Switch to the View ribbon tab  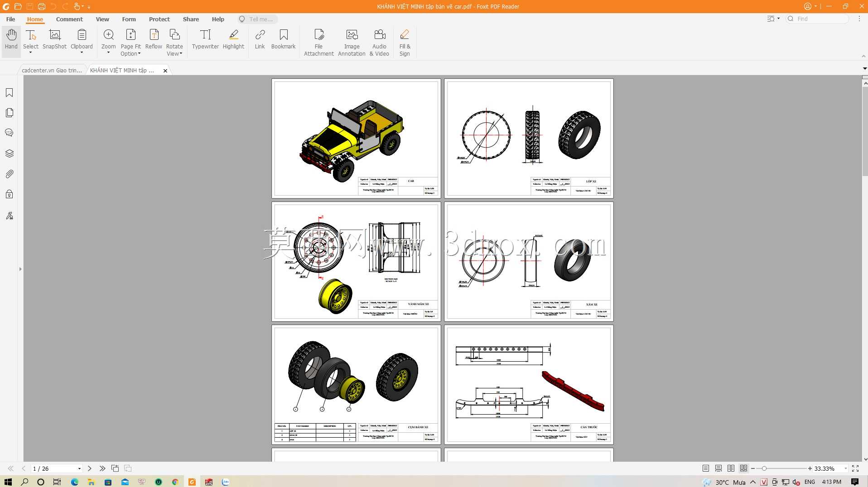coord(102,19)
